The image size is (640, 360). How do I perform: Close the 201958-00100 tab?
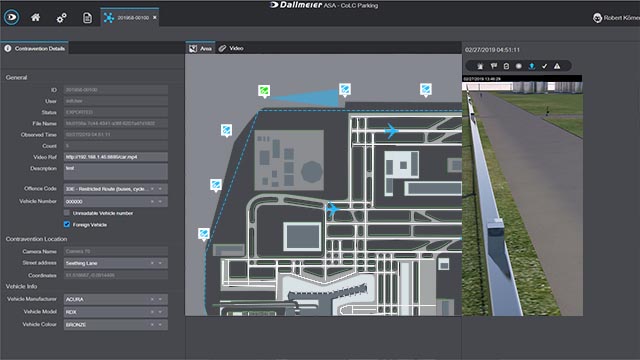click(155, 18)
